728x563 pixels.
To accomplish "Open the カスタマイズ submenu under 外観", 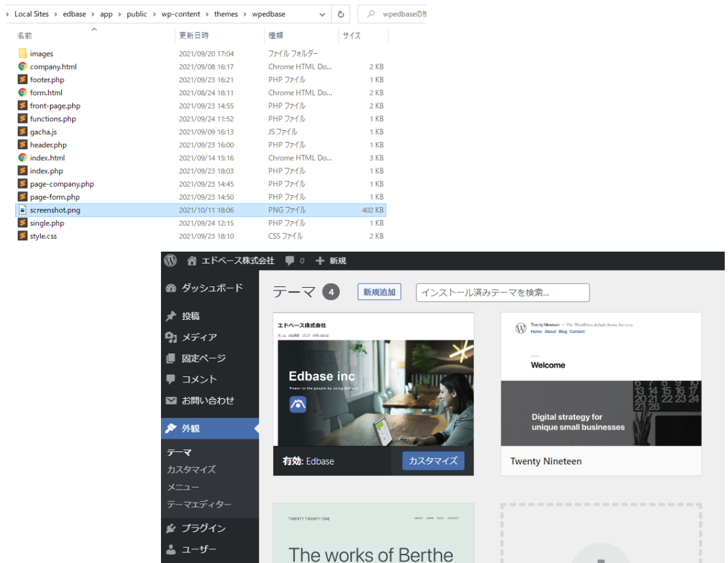I will click(191, 469).
